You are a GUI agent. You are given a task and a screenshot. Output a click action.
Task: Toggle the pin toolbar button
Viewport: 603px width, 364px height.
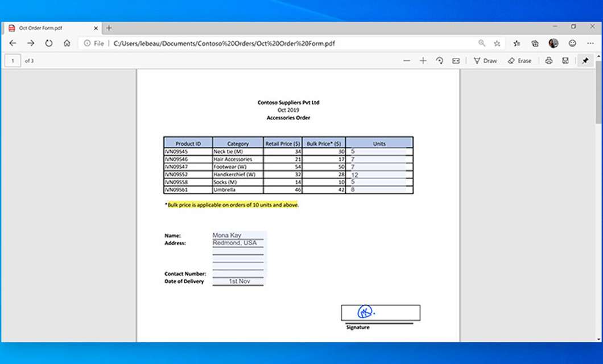coord(585,61)
